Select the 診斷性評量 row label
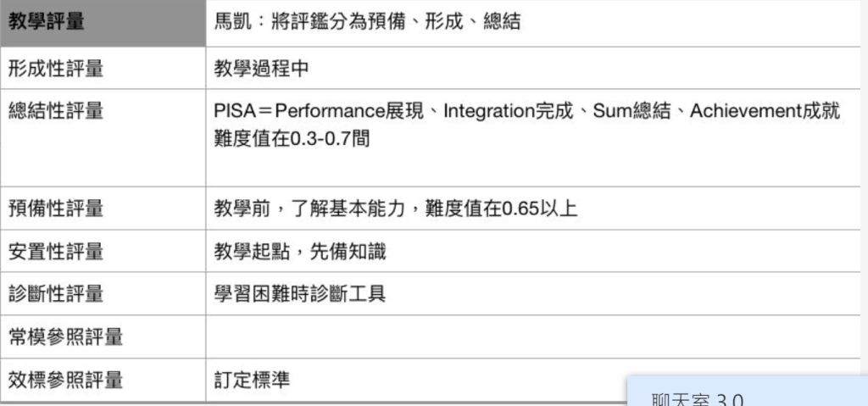 [56, 294]
